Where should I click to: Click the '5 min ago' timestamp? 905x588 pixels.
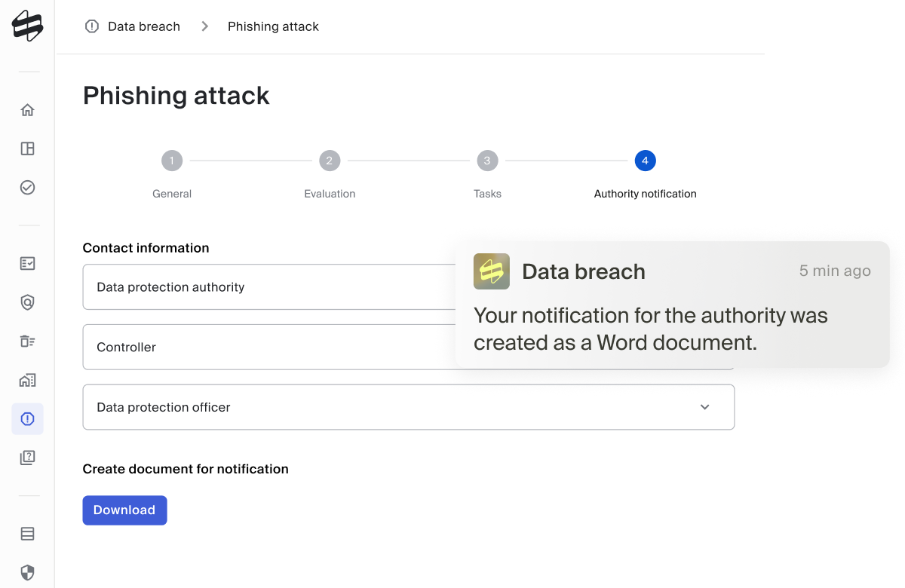pyautogui.click(x=835, y=271)
